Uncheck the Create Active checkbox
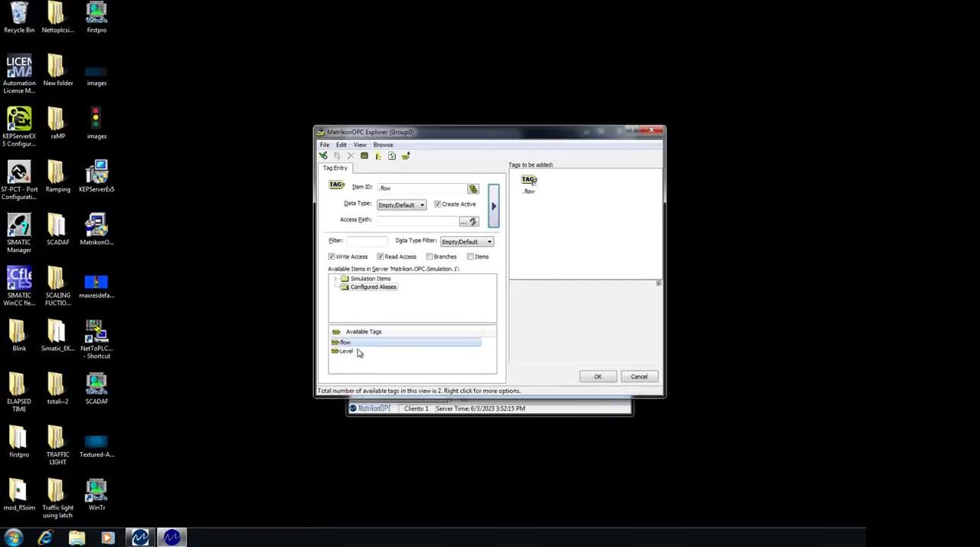 [x=438, y=204]
